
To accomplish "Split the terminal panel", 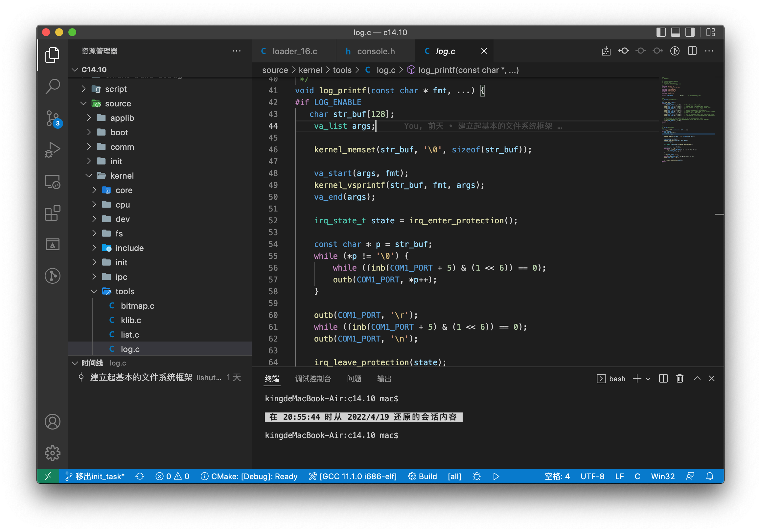I will tap(663, 378).
